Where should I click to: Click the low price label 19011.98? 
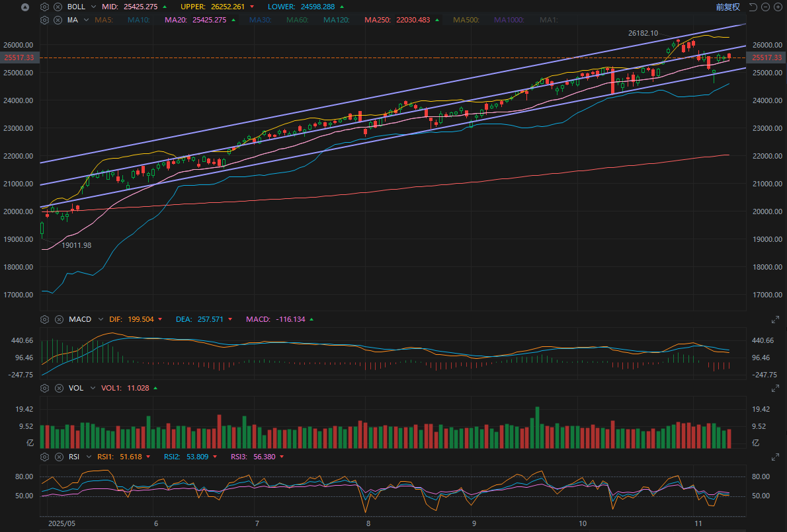click(x=76, y=245)
